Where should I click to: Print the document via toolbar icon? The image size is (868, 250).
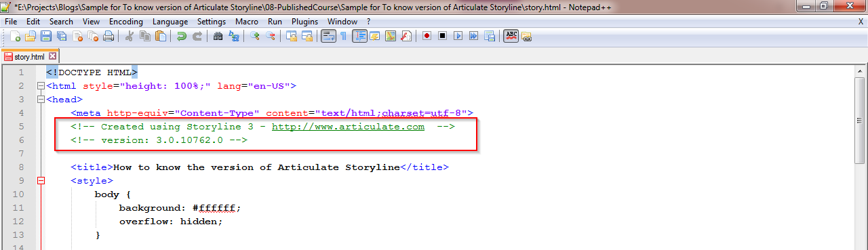tap(108, 36)
